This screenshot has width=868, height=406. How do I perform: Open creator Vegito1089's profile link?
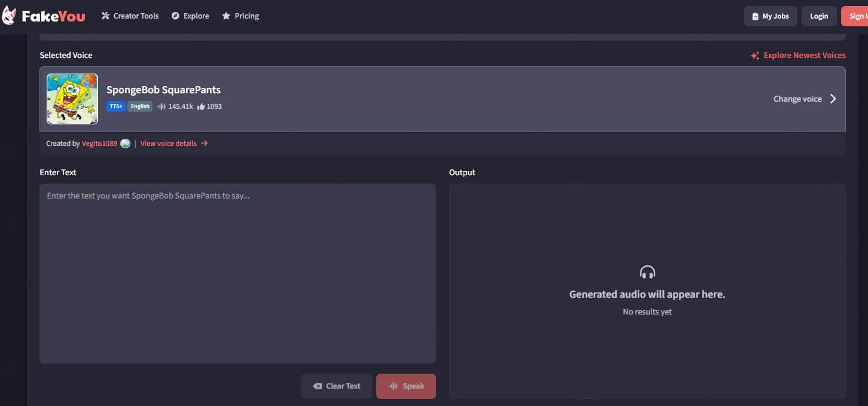tap(99, 144)
